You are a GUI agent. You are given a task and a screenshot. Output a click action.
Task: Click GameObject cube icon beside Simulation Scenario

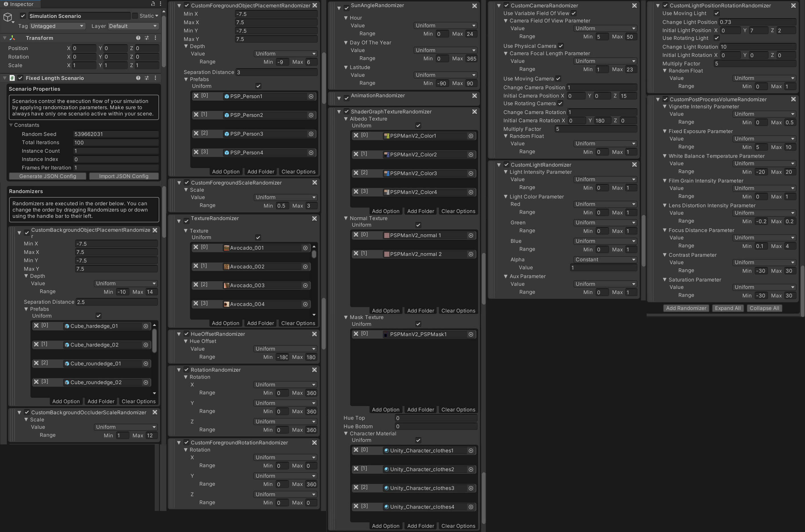pyautogui.click(x=8, y=17)
